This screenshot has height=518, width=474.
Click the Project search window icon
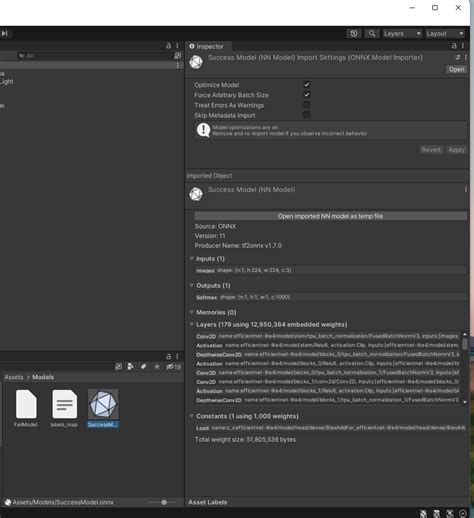click(x=118, y=367)
